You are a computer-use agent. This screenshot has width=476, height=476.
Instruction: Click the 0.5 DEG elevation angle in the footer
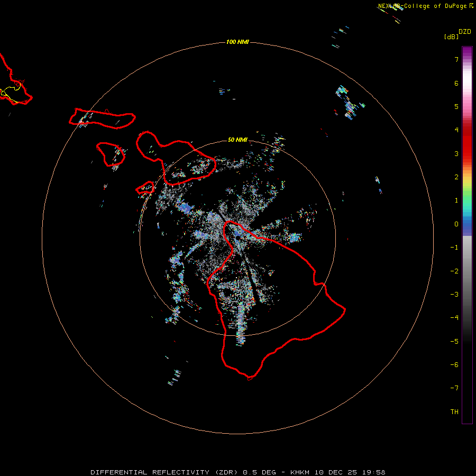coord(260,472)
